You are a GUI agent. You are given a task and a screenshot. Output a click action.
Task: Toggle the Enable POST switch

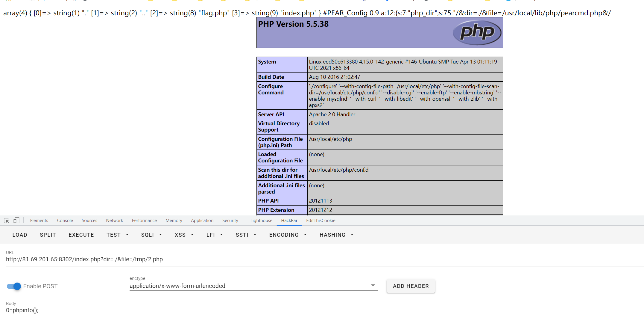point(14,286)
